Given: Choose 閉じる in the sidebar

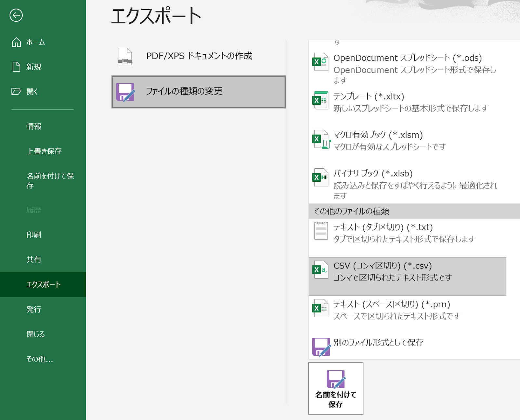Looking at the screenshot, I should point(43,334).
